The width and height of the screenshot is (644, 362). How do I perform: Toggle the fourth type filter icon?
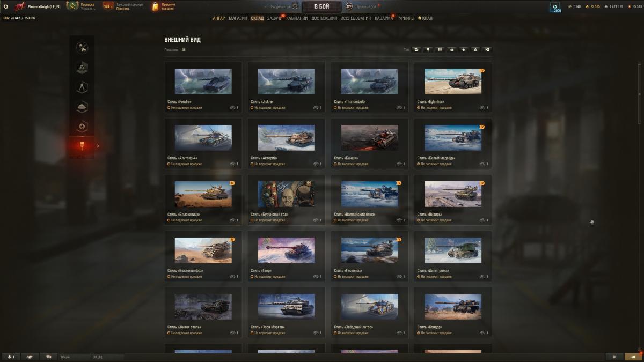click(x=452, y=50)
